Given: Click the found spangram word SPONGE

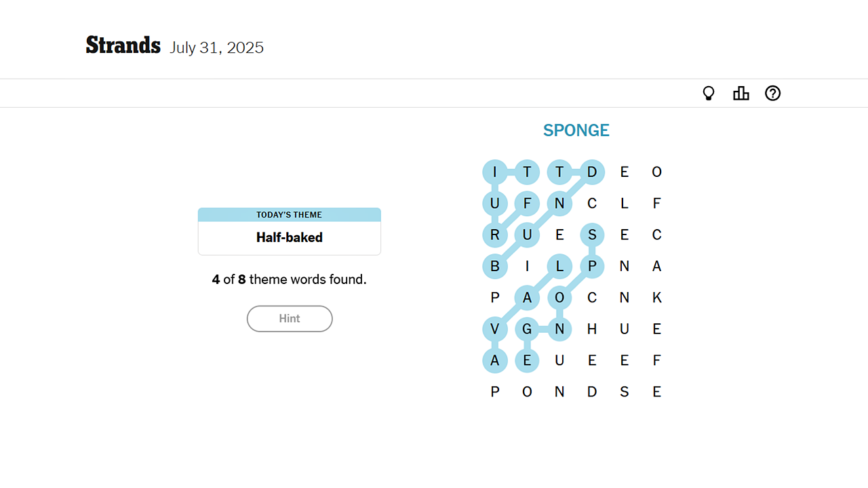Looking at the screenshot, I should point(576,130).
